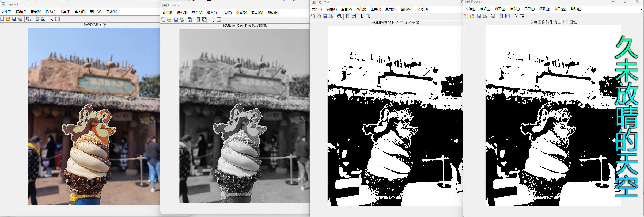Click Link Plot icon in Figure 2 toolbar
Image resolution: width=644 pixels, height=217 pixels.
(x=190, y=20)
